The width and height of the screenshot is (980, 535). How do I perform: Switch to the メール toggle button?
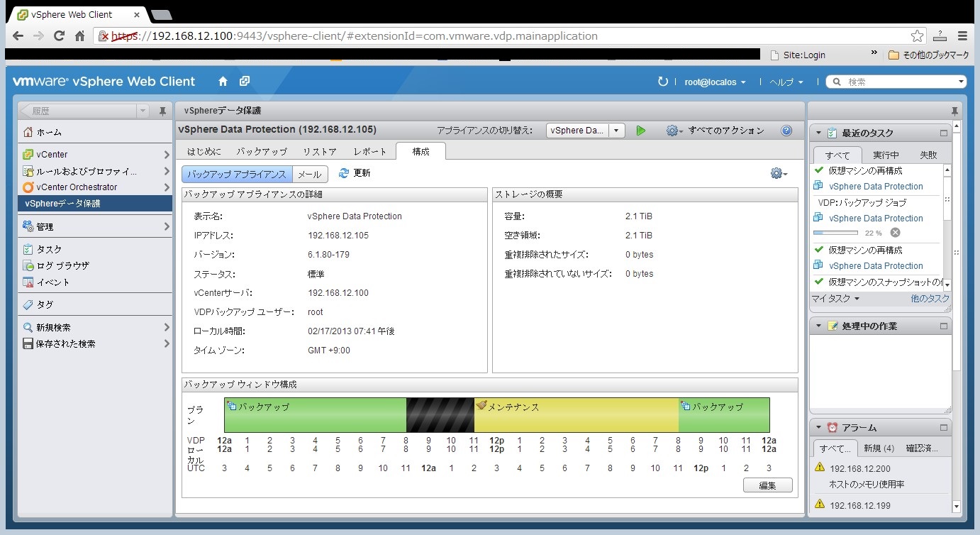point(310,174)
